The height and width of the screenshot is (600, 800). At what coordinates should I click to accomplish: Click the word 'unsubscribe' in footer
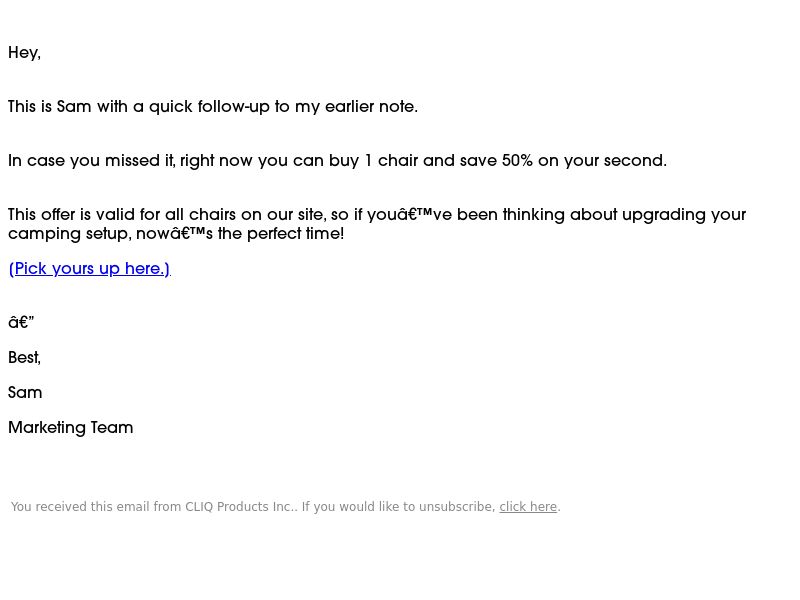click(x=457, y=507)
